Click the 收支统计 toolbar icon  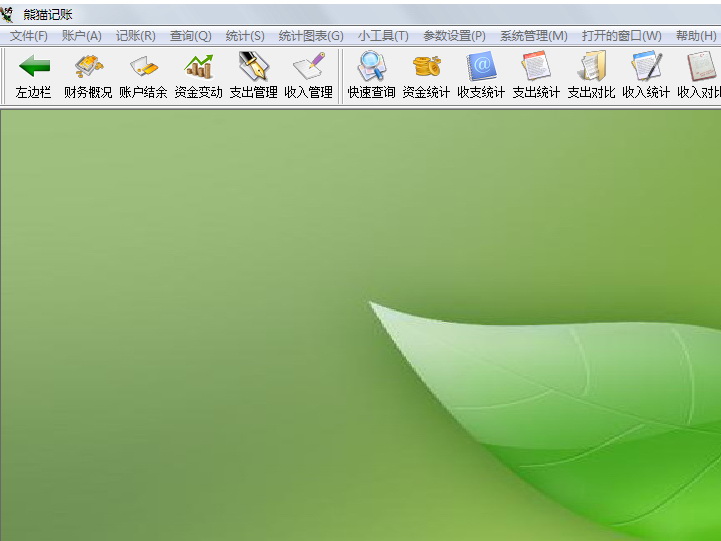[481, 68]
